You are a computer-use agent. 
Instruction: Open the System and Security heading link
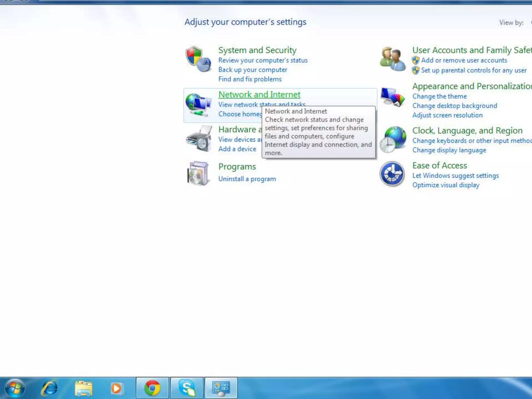point(257,50)
